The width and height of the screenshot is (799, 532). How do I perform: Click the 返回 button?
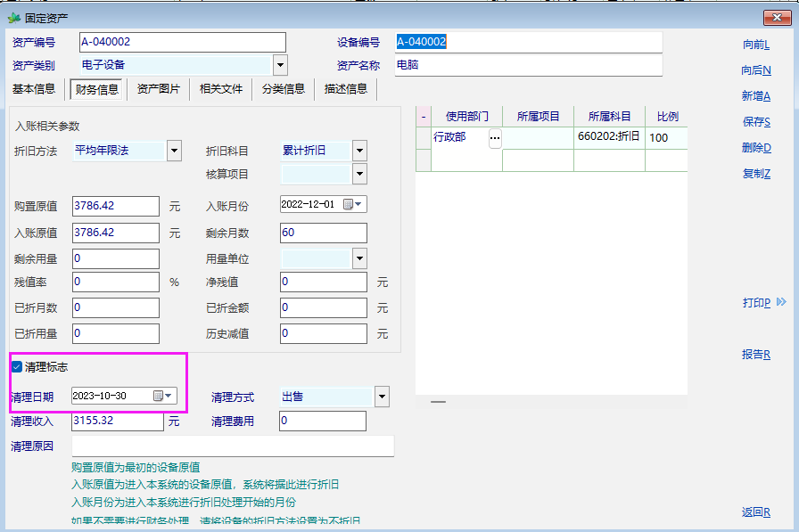pyautogui.click(x=756, y=512)
